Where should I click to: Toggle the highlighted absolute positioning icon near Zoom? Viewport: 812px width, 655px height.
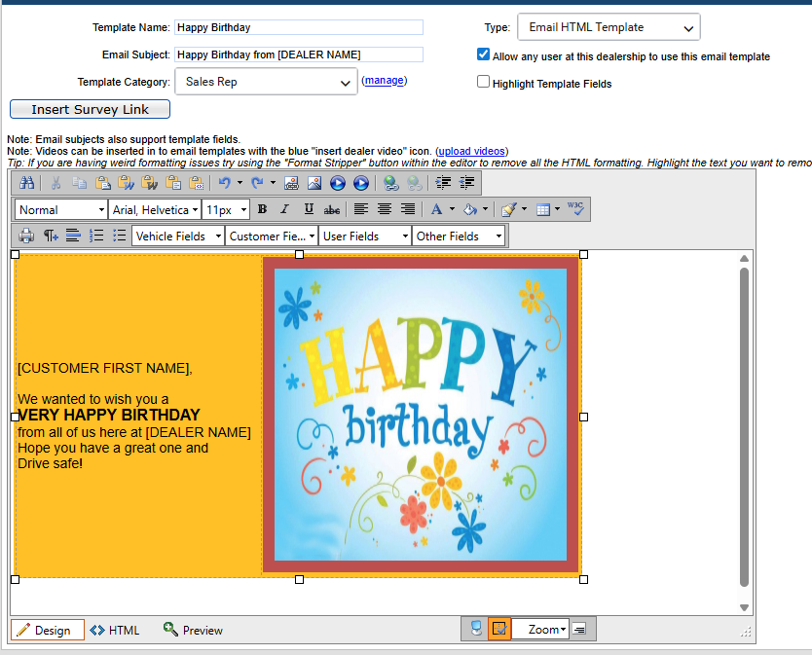tap(499, 629)
